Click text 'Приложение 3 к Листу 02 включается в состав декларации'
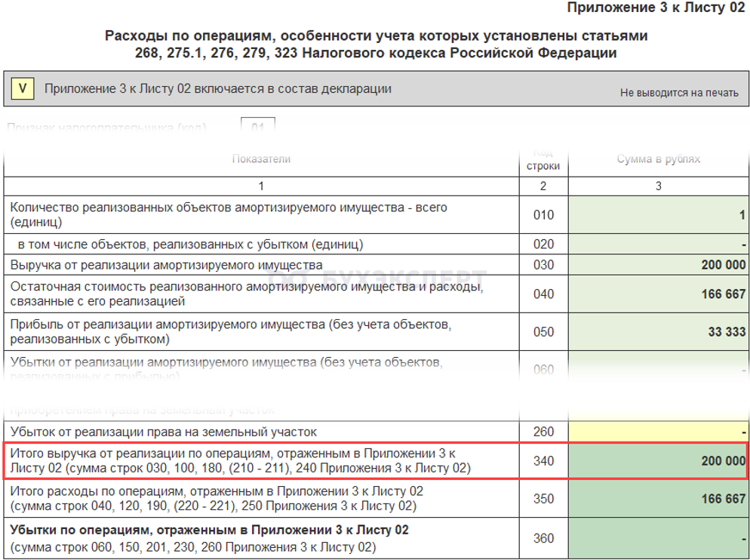750x560 pixels. [x=217, y=89]
